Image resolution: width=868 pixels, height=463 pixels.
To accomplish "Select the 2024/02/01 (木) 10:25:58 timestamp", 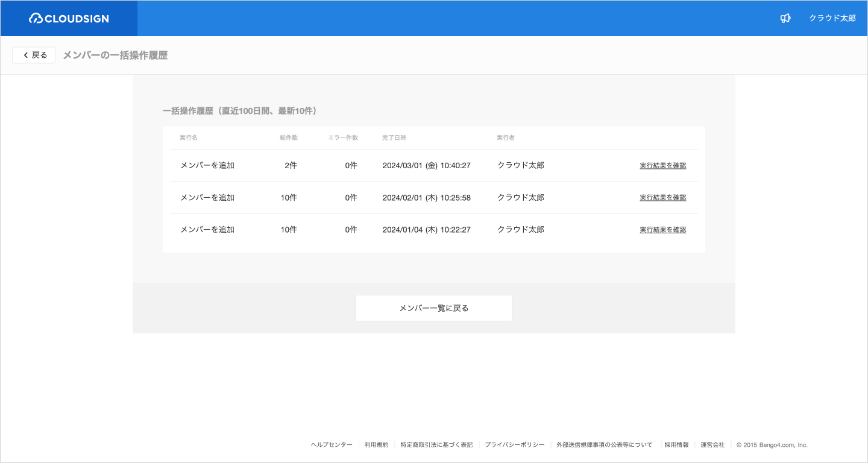I will [427, 198].
